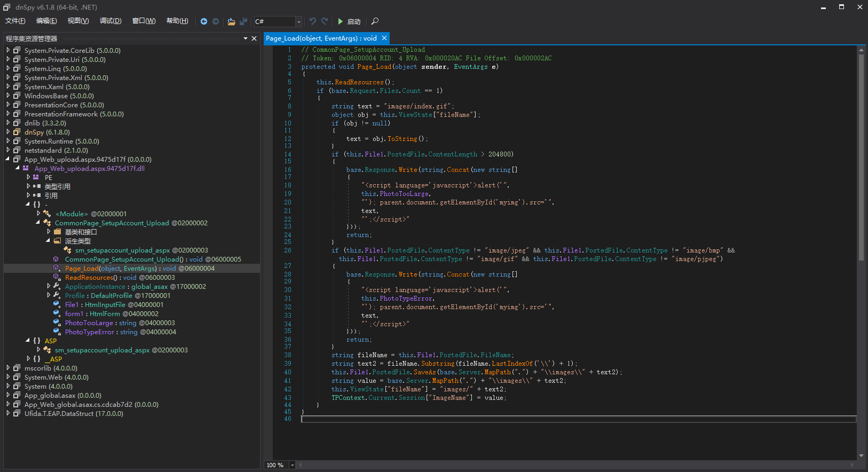The width and height of the screenshot is (868, 472).
Task: Click the TPContext reference in code
Action: click(x=348, y=398)
